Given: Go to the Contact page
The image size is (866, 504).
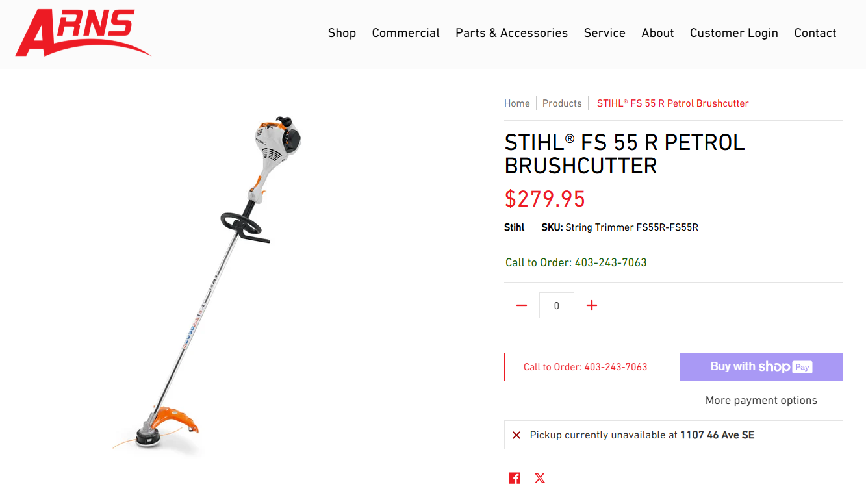Looking at the screenshot, I should 815,33.
